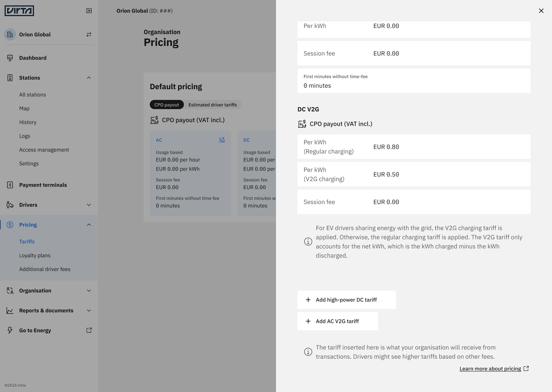Select the Dashboard icon
This screenshot has width=552, height=392.
click(x=10, y=58)
